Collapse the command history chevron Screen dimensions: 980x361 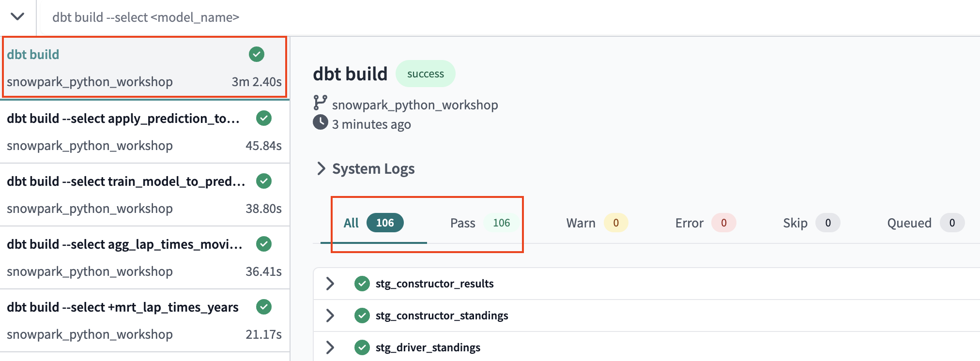[x=18, y=17]
